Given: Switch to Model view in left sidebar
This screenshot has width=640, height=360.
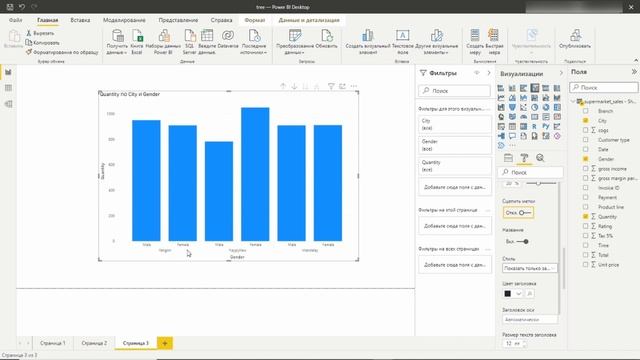Looking at the screenshot, I should [x=8, y=104].
